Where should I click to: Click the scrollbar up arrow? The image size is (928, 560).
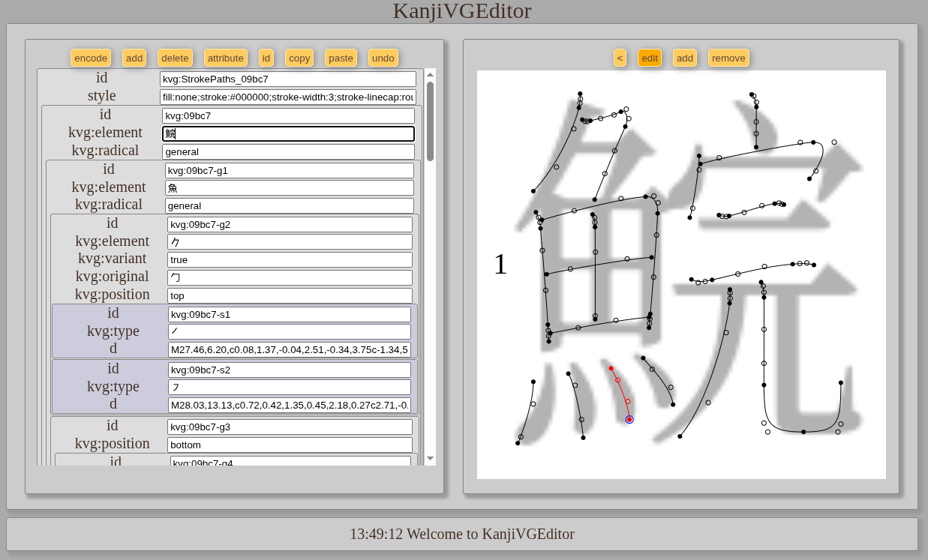430,74
